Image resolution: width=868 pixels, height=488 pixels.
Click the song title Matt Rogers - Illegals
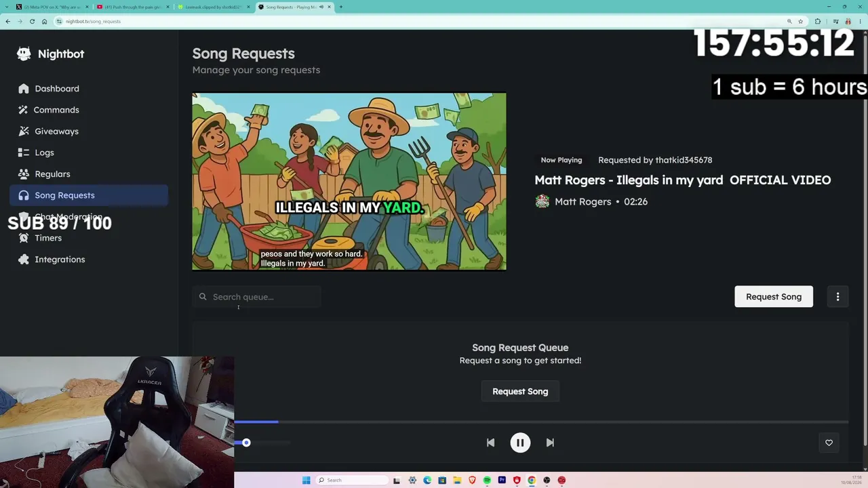click(682, 180)
